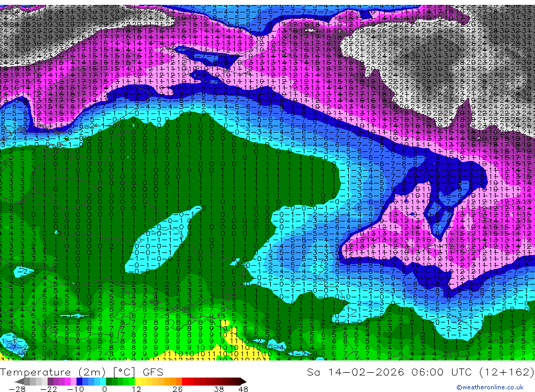Viewport: 535px width, 392px height.
Task: Click the weatheronline.co.uk copyright link
Action: [490, 387]
